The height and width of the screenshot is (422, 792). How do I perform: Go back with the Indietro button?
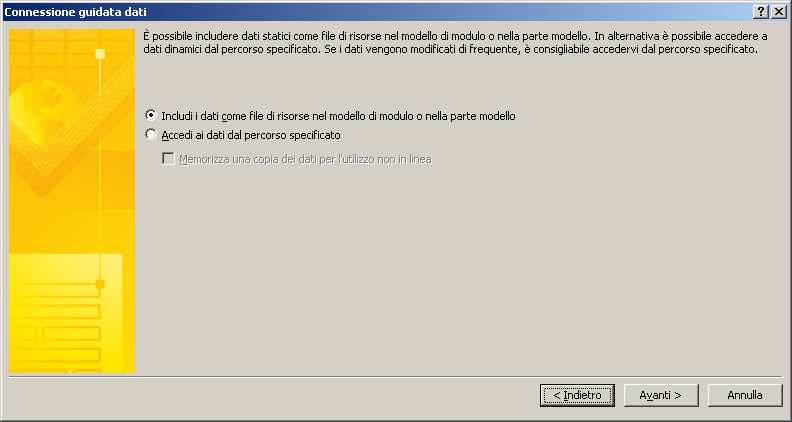coord(577,395)
